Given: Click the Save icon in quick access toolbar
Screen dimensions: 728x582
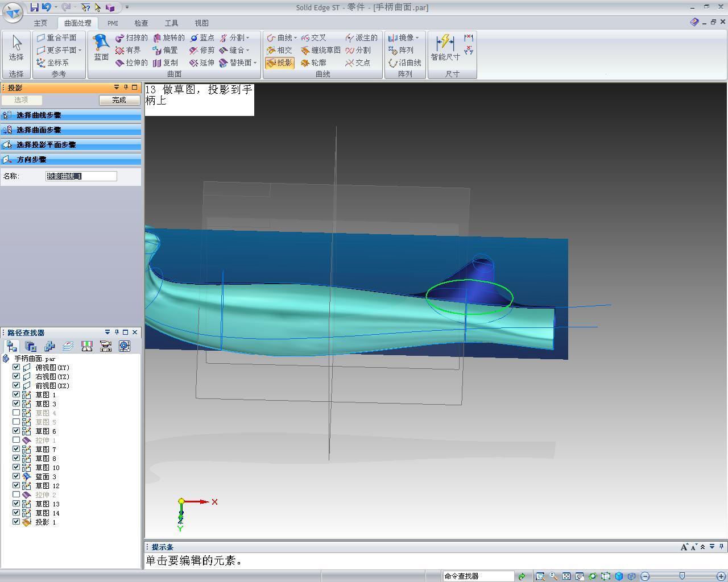Looking at the screenshot, I should point(35,7).
